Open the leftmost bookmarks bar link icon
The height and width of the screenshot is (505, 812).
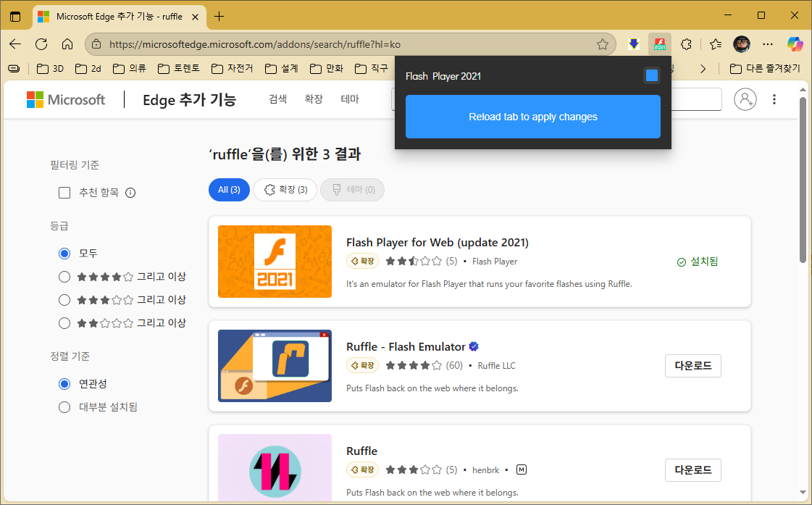(x=14, y=68)
